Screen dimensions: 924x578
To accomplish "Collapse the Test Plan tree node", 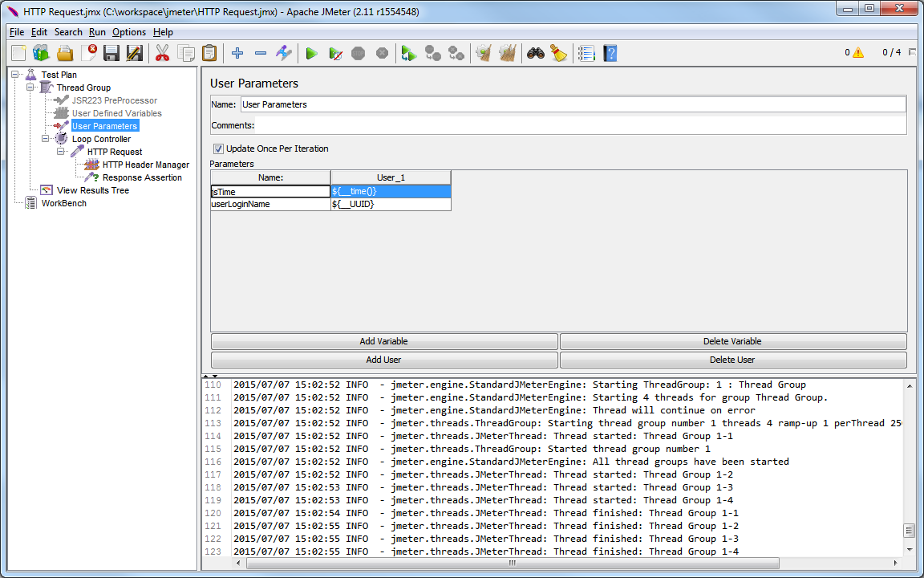I will tap(16, 75).
